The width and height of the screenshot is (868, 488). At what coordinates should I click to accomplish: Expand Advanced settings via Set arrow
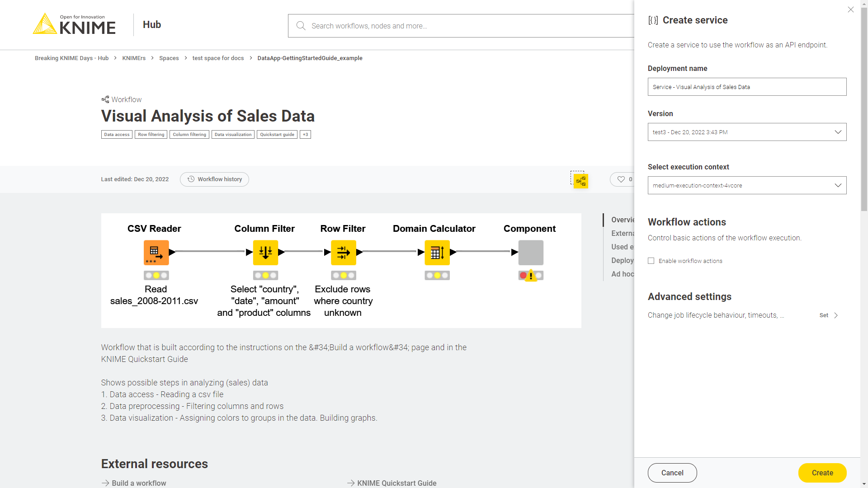click(x=829, y=315)
